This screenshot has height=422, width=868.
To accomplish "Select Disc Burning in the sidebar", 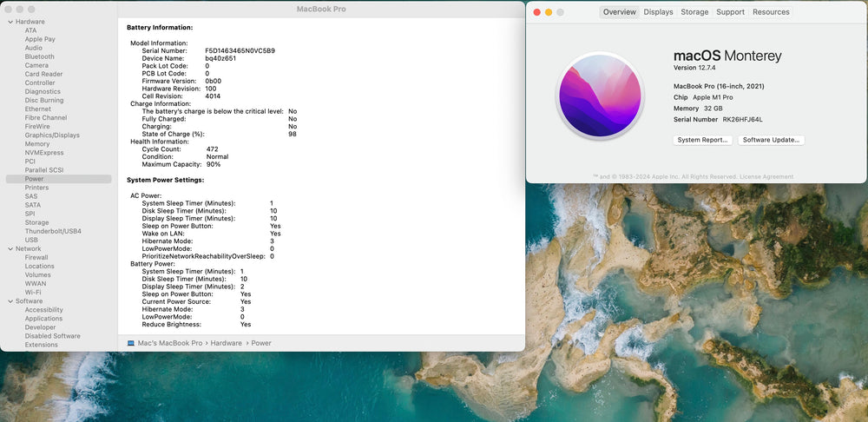I will [44, 100].
